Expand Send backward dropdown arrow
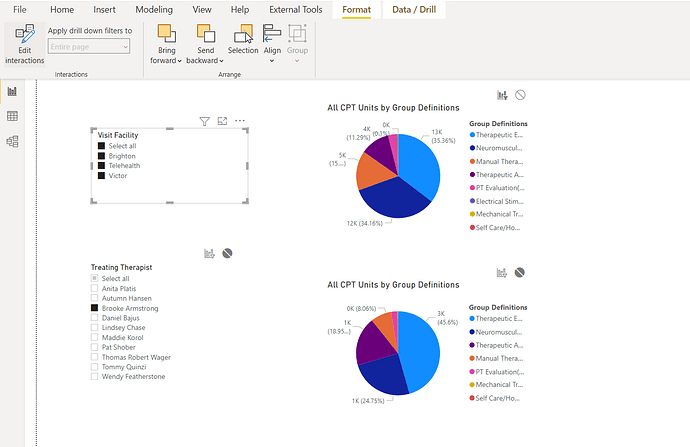 tap(221, 61)
